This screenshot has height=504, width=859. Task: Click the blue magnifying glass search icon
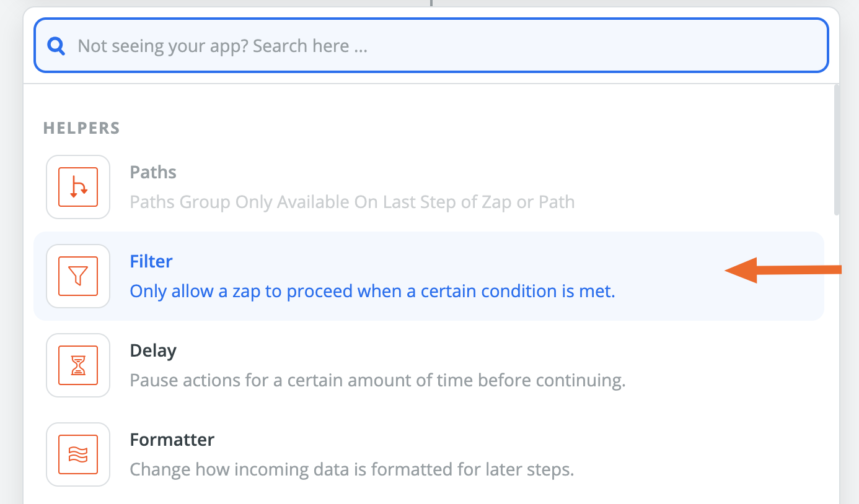tap(56, 46)
